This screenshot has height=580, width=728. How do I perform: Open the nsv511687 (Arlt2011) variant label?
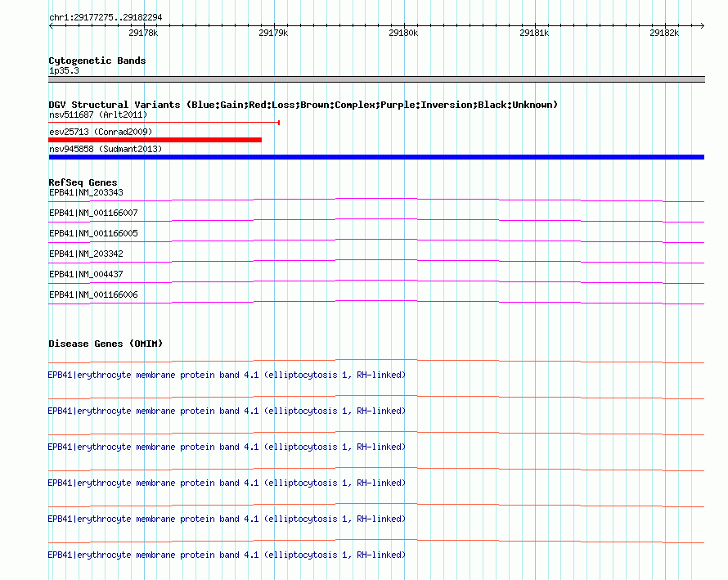click(98, 115)
